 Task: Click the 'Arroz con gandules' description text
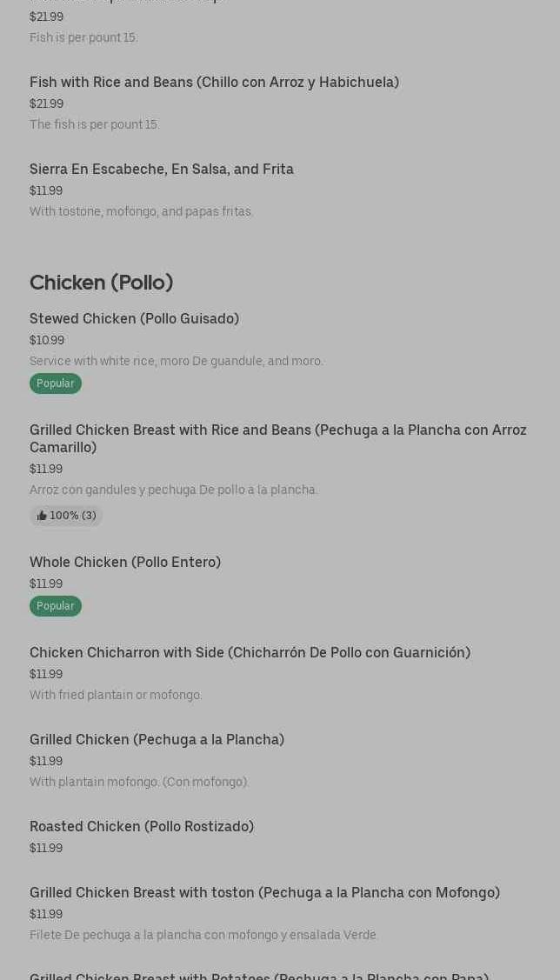click(x=173, y=490)
